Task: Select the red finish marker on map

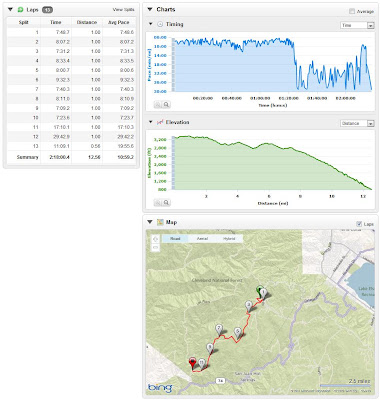Action: 192,363
